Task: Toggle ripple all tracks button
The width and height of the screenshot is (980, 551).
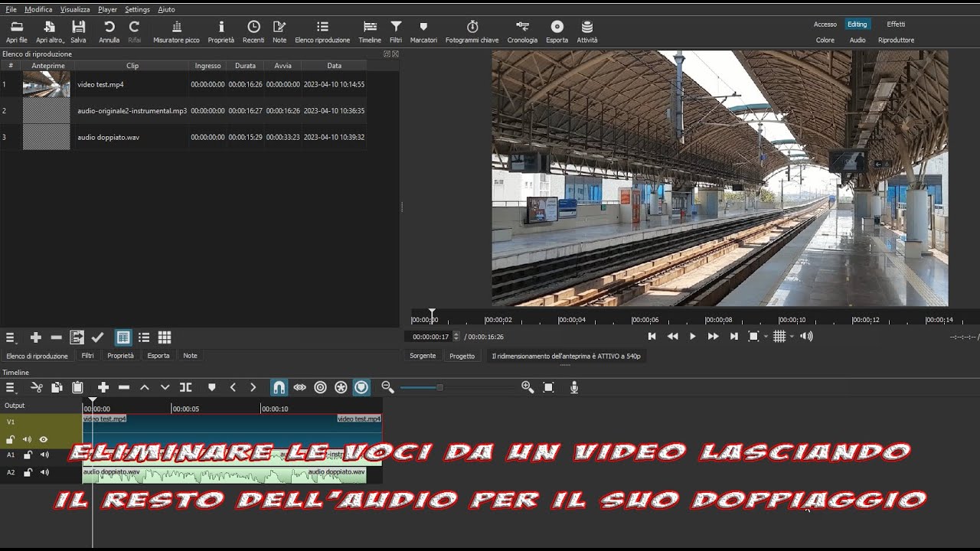Action: (341, 388)
